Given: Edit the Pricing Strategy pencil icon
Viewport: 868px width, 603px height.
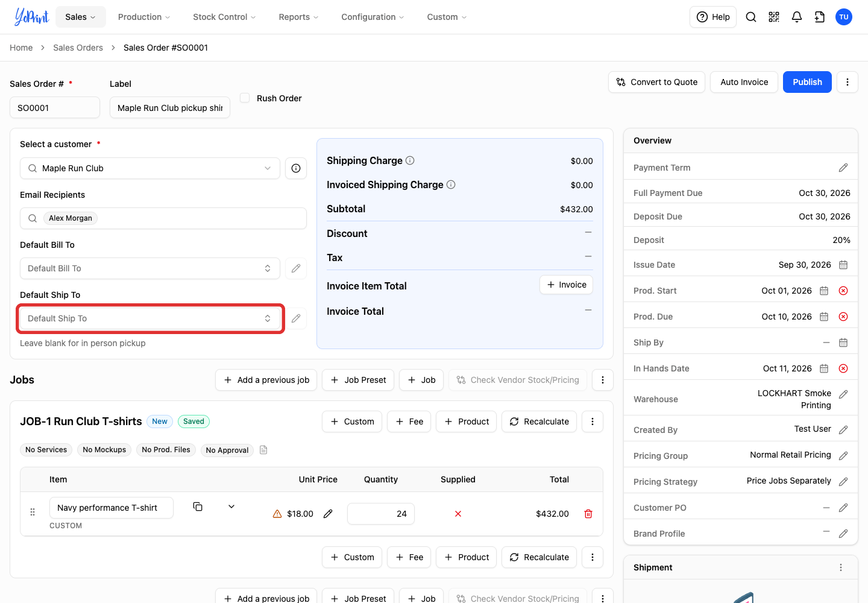Looking at the screenshot, I should [843, 482].
